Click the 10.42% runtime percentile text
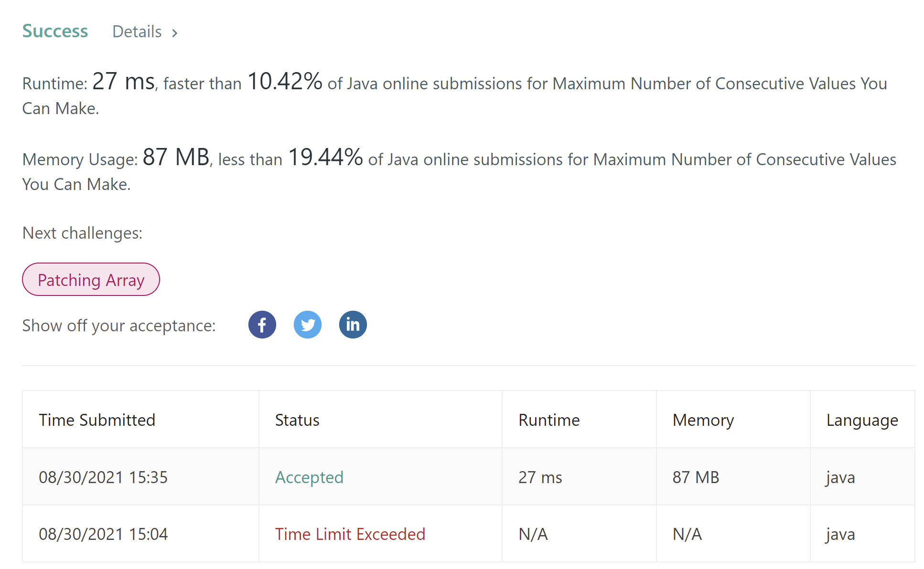Image resolution: width=924 pixels, height=569 pixels. click(285, 81)
